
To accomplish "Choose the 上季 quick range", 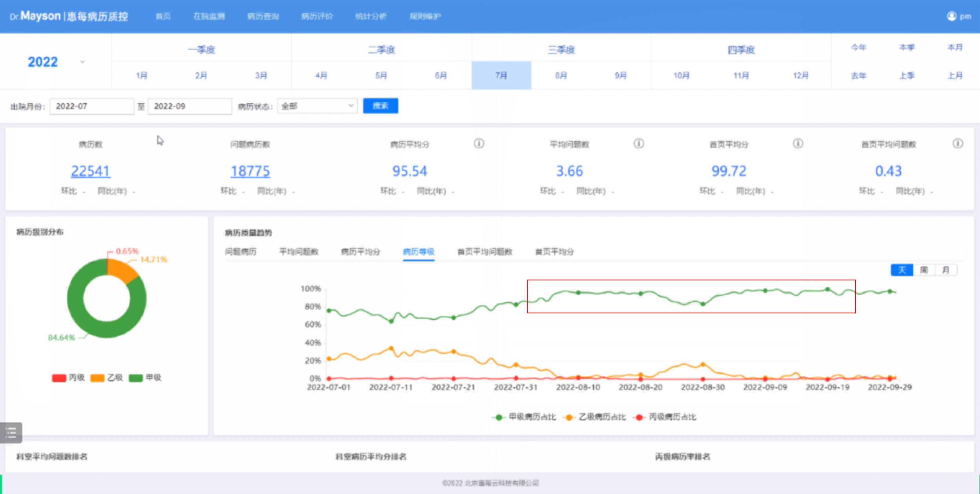I will tap(907, 75).
